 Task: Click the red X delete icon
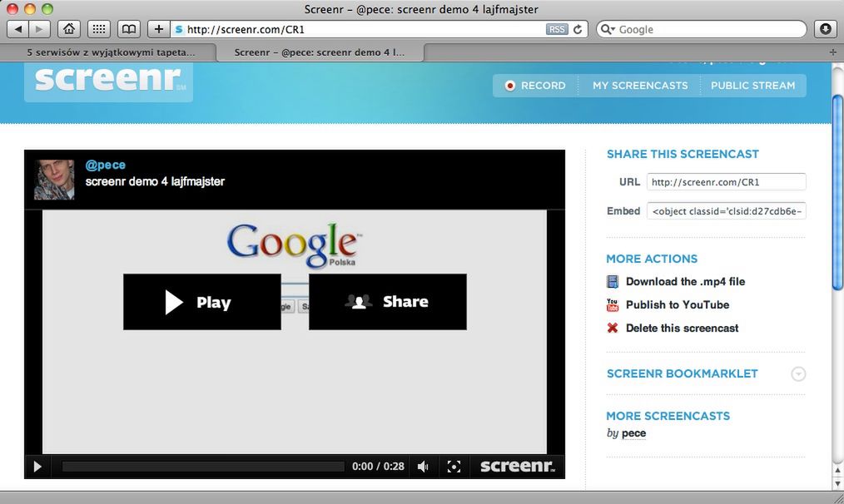(613, 329)
